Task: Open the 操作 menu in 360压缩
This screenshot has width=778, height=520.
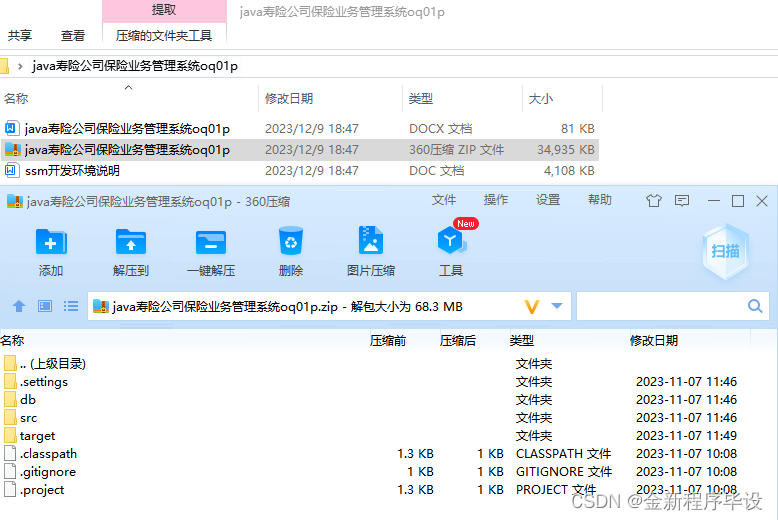Action: [x=496, y=200]
